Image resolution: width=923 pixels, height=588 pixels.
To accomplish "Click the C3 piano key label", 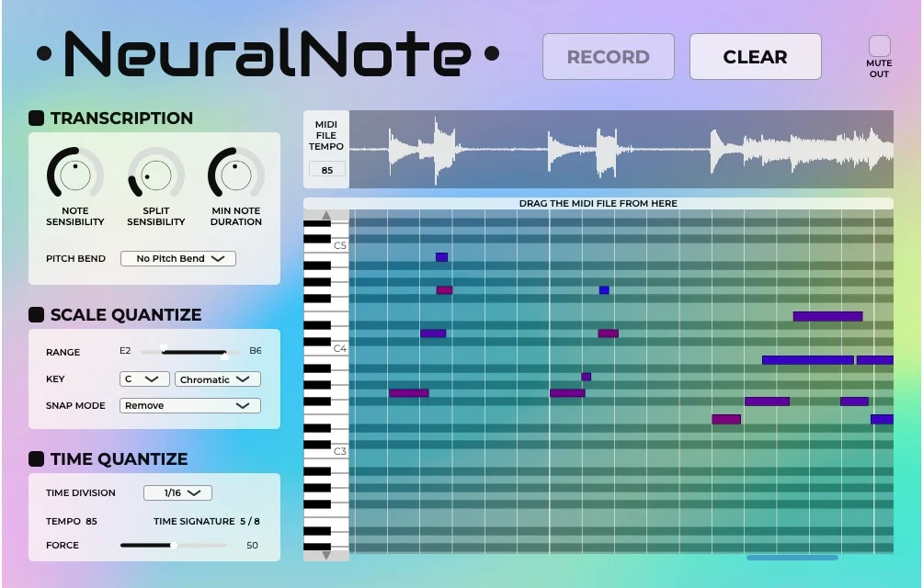I will click(339, 452).
